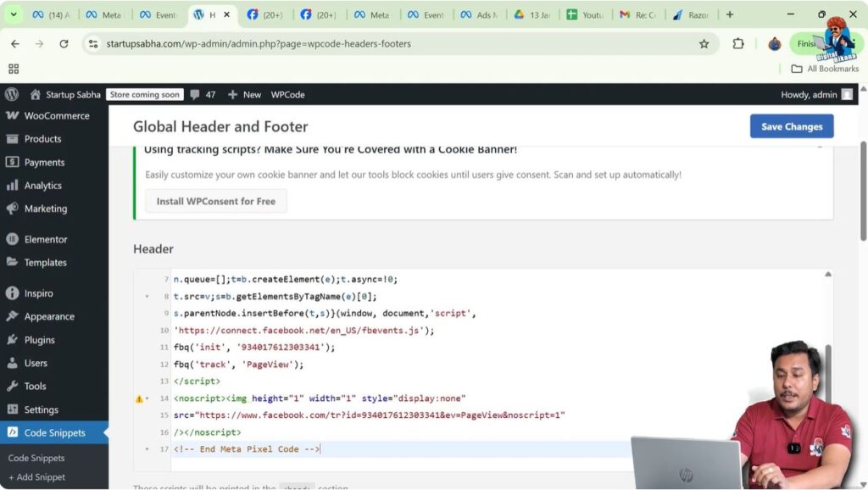Open the browser extensions puzzle icon
Viewport: 868px width, 490px height.
point(738,44)
